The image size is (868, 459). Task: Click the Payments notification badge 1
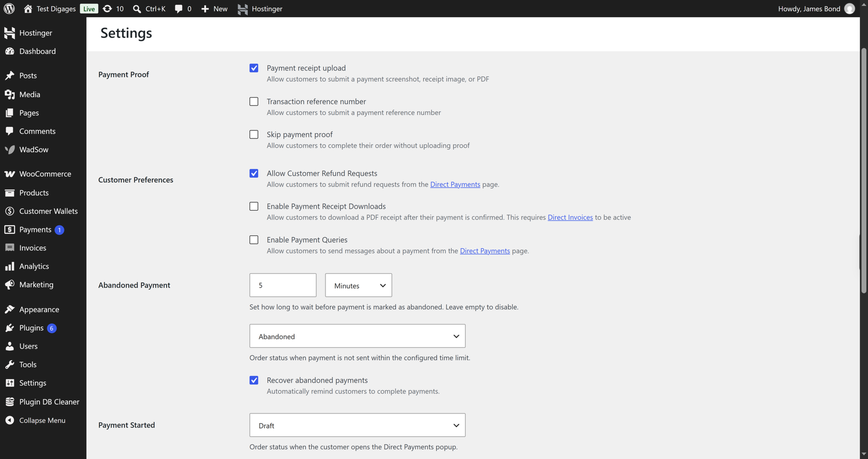60,230
